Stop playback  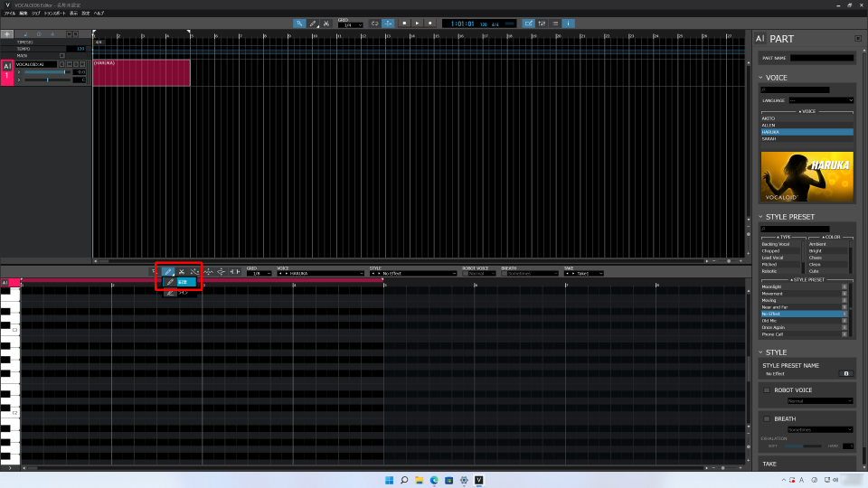click(404, 23)
